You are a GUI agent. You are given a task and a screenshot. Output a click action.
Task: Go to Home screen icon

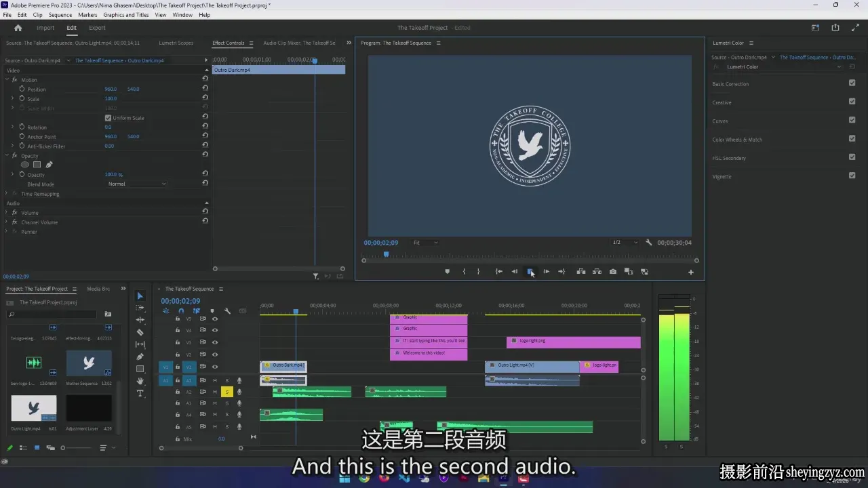click(18, 28)
